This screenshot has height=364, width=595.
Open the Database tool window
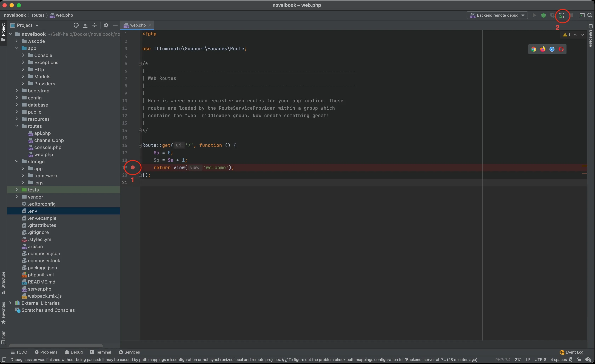591,36
